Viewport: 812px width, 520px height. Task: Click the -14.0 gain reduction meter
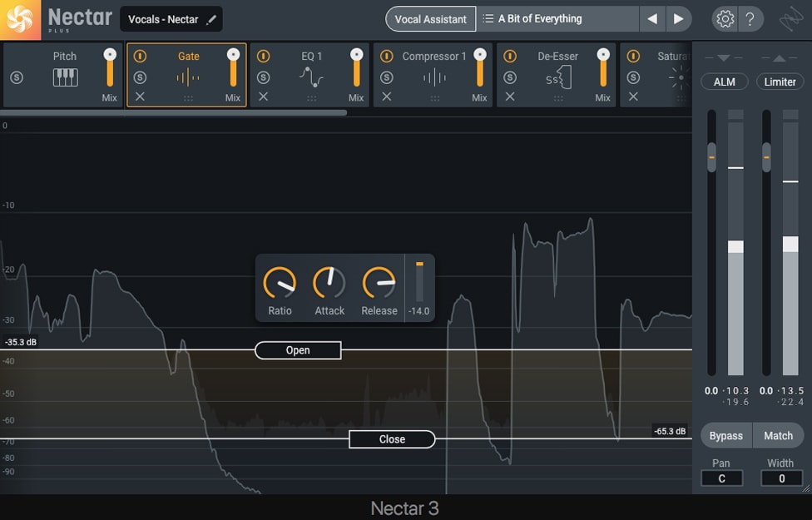(419, 282)
